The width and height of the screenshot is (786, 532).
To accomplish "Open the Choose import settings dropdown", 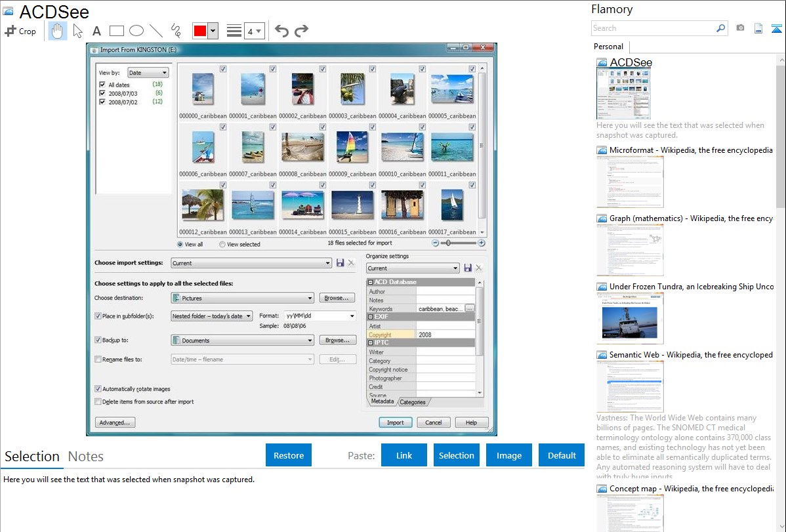I will pyautogui.click(x=251, y=263).
